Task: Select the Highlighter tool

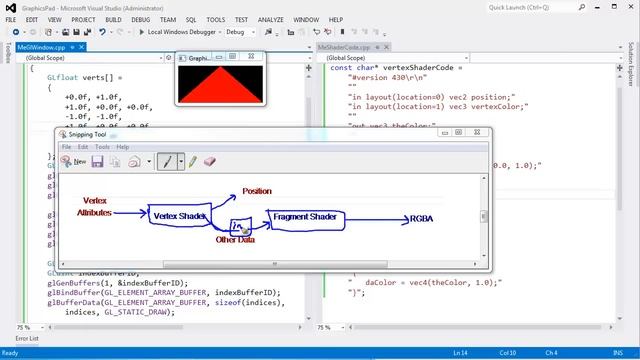Action: point(193,162)
